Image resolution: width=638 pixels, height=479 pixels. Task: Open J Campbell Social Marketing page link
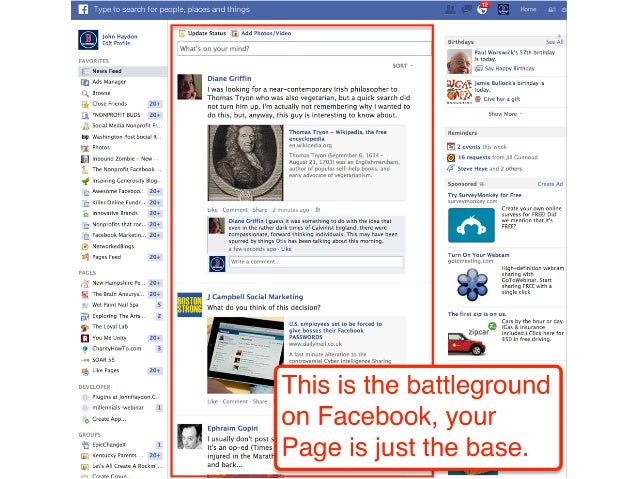255,297
